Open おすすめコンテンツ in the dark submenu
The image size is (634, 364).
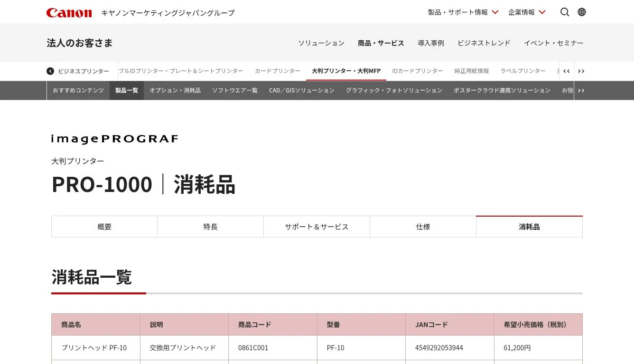[78, 91]
